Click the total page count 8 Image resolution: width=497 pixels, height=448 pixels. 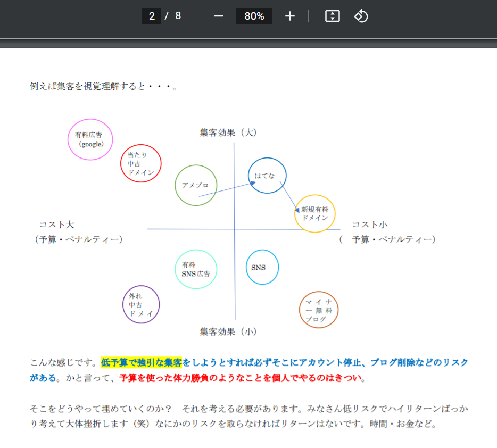click(x=178, y=16)
